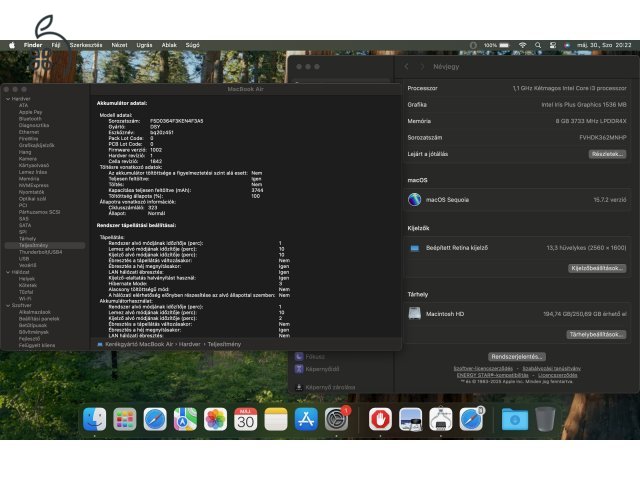Open Launchpad from the Dock
Image resolution: width=640 pixels, height=480 pixels.
point(124,419)
